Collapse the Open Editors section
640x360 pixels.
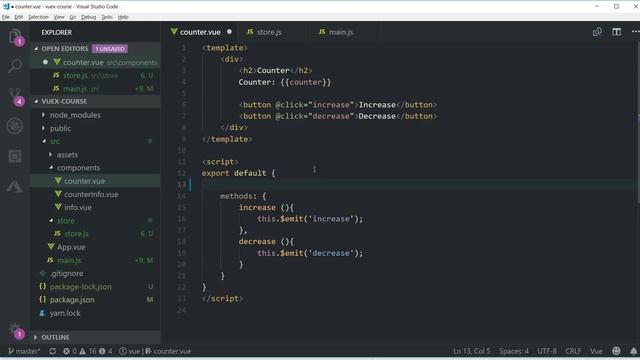point(36,49)
